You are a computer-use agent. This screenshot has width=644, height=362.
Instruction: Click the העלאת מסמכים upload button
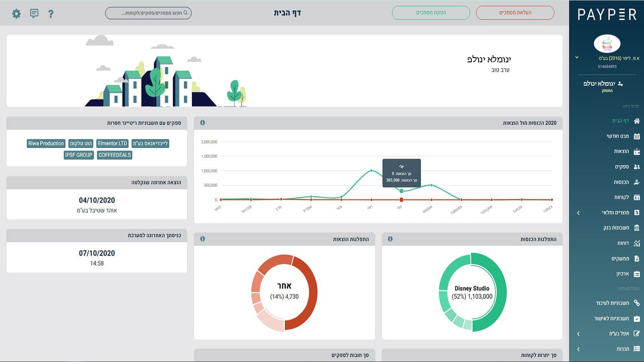pos(515,12)
